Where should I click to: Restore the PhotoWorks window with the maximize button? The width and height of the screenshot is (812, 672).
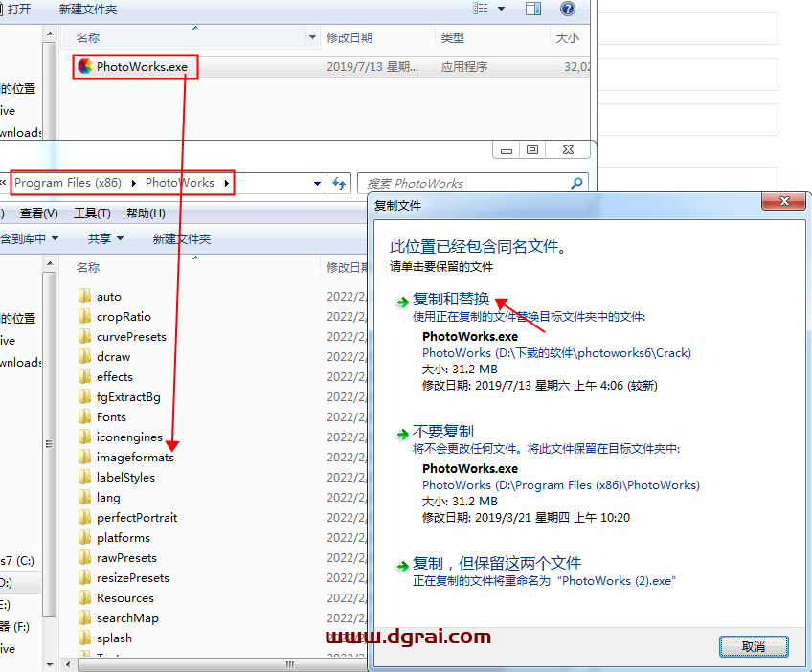(x=532, y=149)
